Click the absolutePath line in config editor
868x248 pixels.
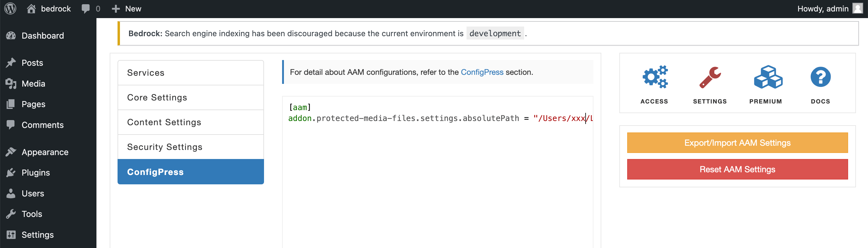(440, 118)
